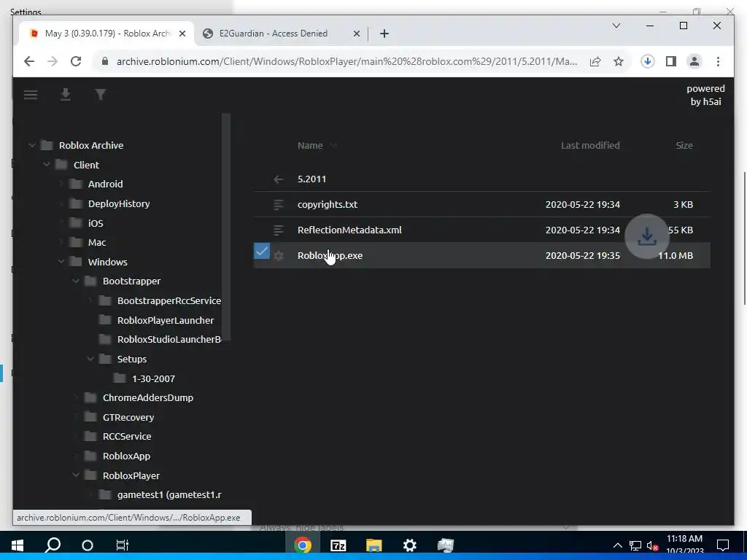
Task: Open 7-Zip from the taskbar
Action: click(338, 545)
